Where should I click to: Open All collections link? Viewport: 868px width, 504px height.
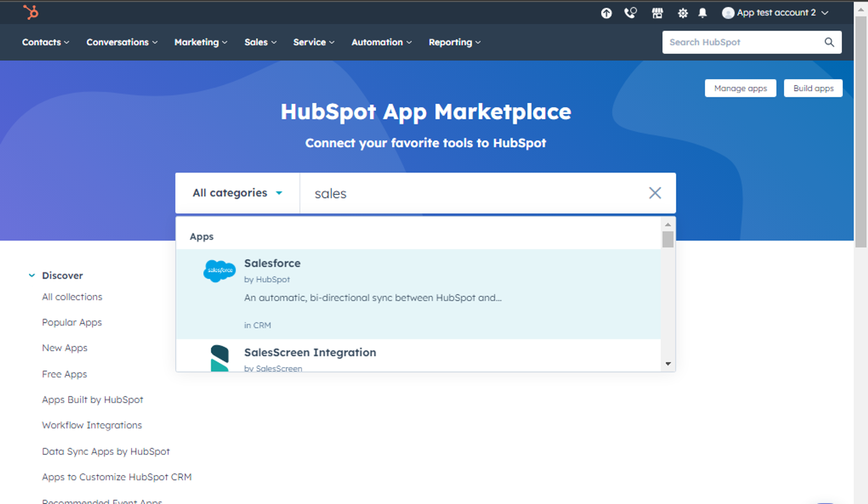pos(72,297)
